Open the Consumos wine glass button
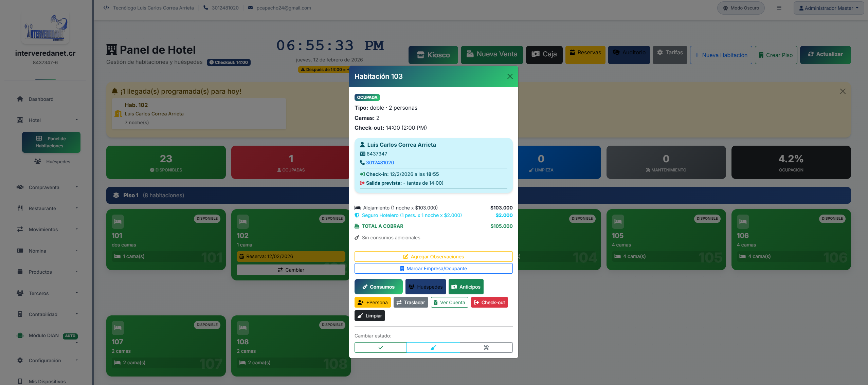The width and height of the screenshot is (868, 385). (x=378, y=287)
